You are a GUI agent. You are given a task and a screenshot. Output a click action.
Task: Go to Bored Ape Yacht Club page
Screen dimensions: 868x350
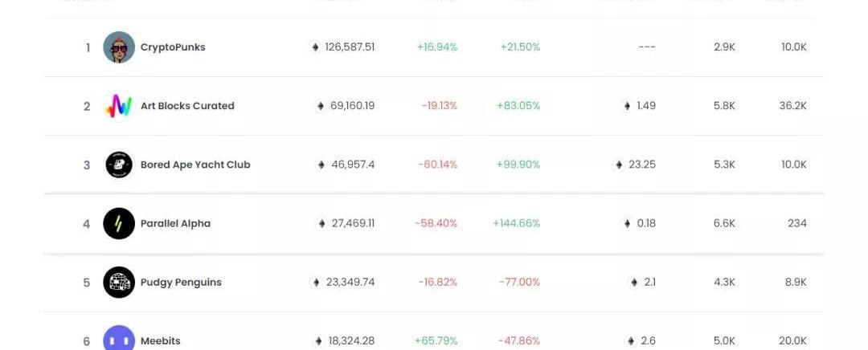pos(195,165)
